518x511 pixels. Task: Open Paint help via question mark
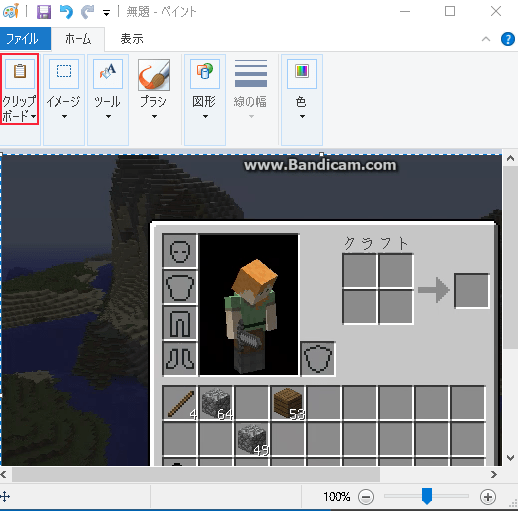[508, 39]
